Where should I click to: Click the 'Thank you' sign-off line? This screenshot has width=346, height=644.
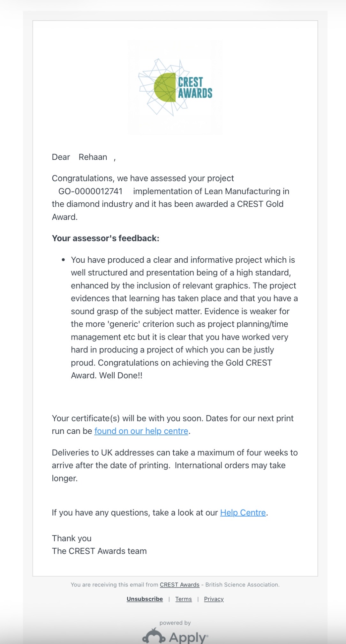[x=71, y=538]
